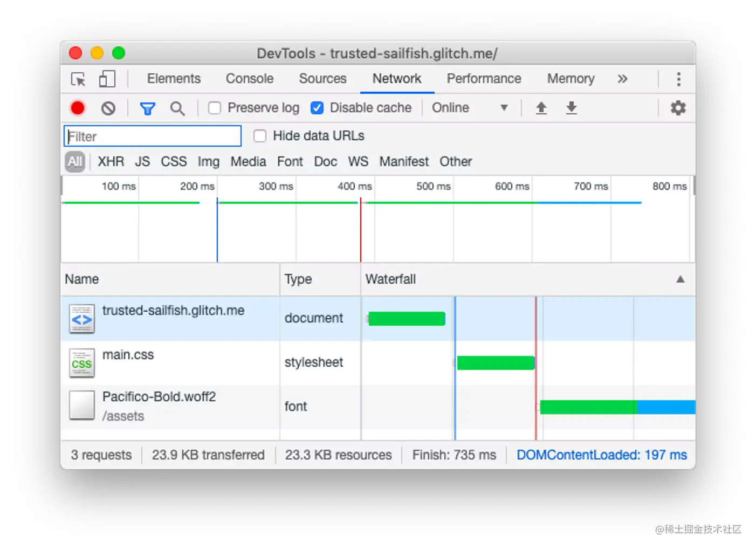Toggle the device toolbar icon
756x549 pixels.
107,79
